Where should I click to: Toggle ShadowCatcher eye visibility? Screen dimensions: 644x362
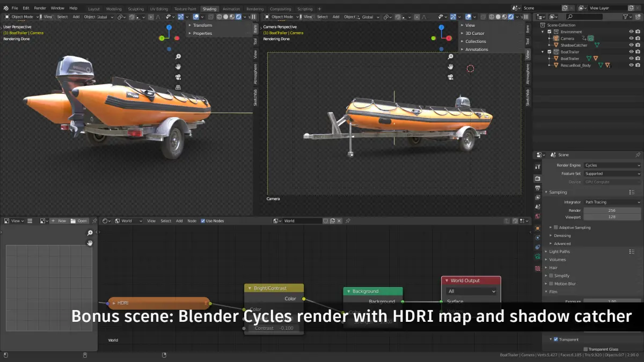click(631, 45)
